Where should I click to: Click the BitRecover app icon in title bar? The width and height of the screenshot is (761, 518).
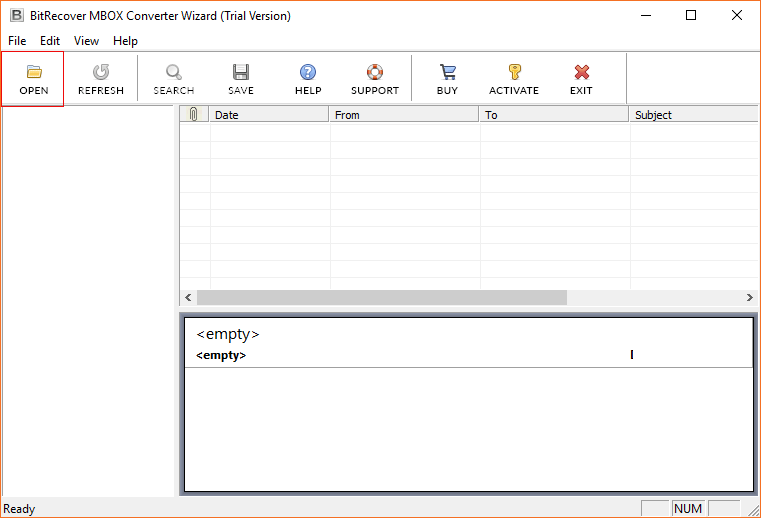tap(17, 16)
